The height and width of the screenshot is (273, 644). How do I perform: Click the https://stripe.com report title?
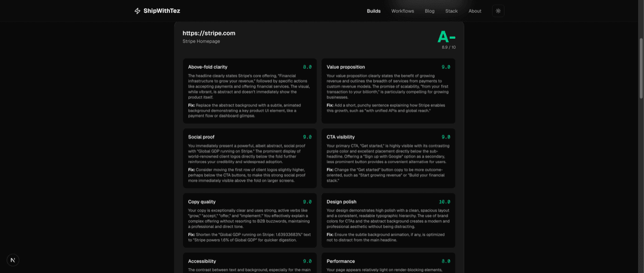tap(209, 33)
